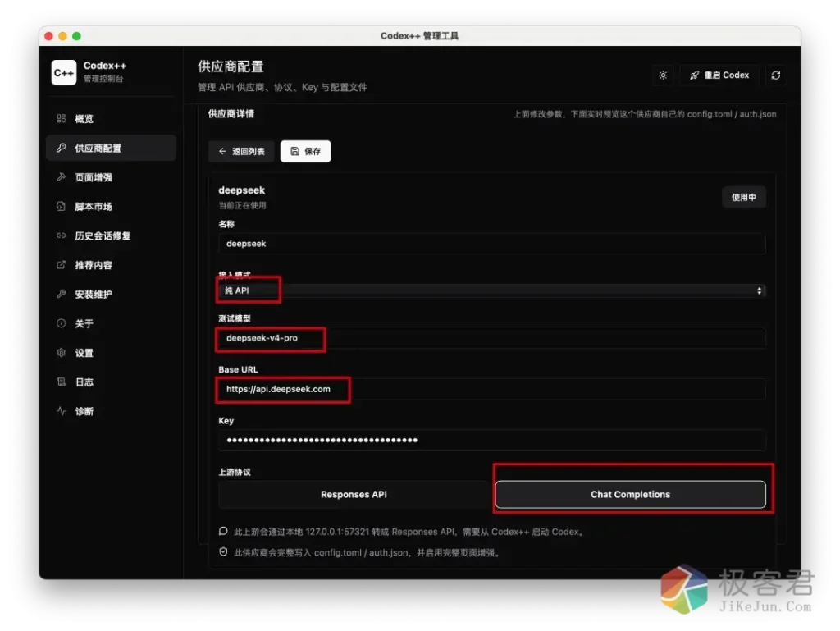Open the 接入模式 dropdown showing 纯 API
Screen dimensions: 840x631
492,290
